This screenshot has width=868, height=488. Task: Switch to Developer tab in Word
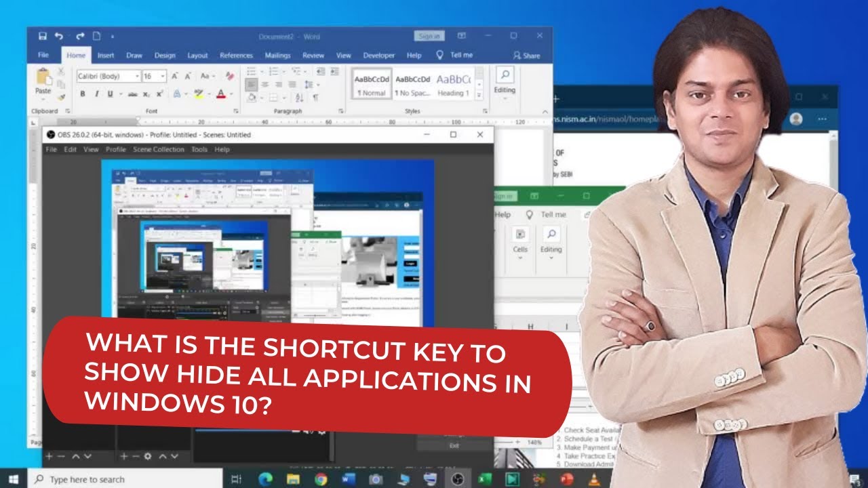tap(378, 56)
